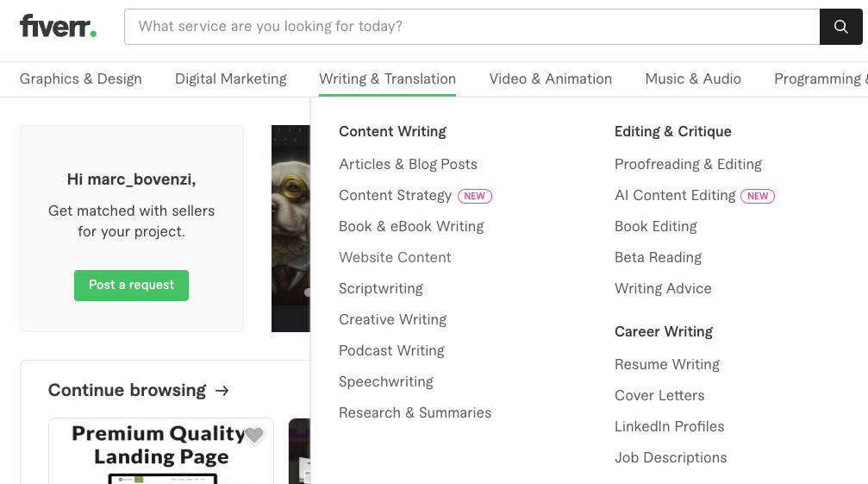Open Programming category tab
The image size is (868, 484).
click(x=821, y=79)
